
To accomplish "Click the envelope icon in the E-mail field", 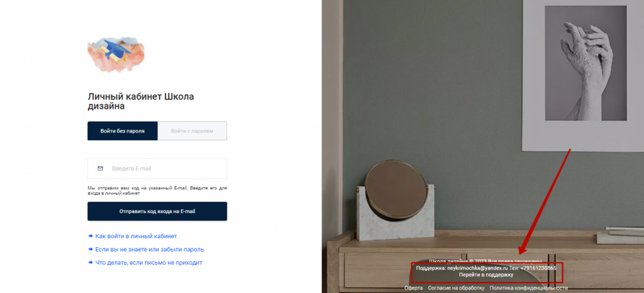I will point(100,169).
